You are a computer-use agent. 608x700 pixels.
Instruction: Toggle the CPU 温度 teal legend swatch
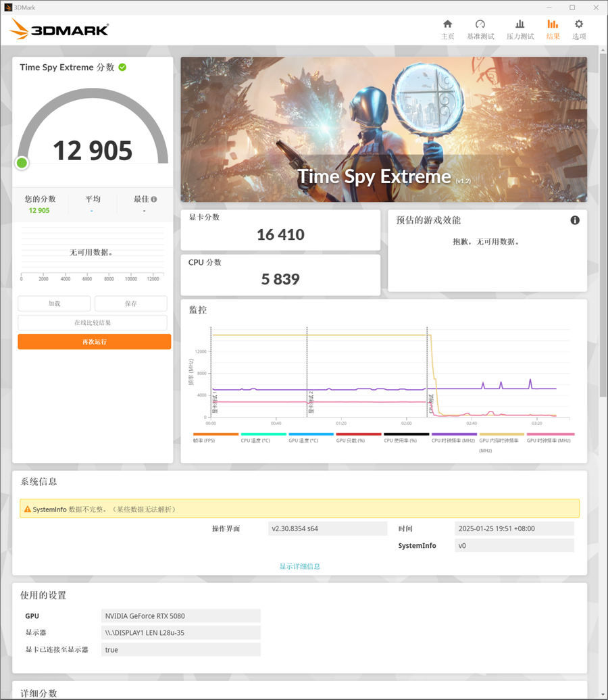(x=263, y=434)
